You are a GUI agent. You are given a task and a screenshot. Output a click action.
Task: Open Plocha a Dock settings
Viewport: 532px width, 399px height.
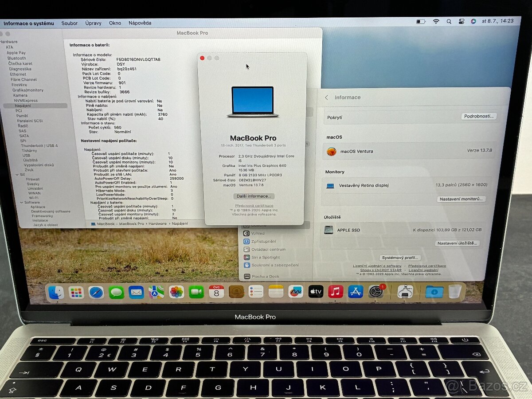pos(265,276)
